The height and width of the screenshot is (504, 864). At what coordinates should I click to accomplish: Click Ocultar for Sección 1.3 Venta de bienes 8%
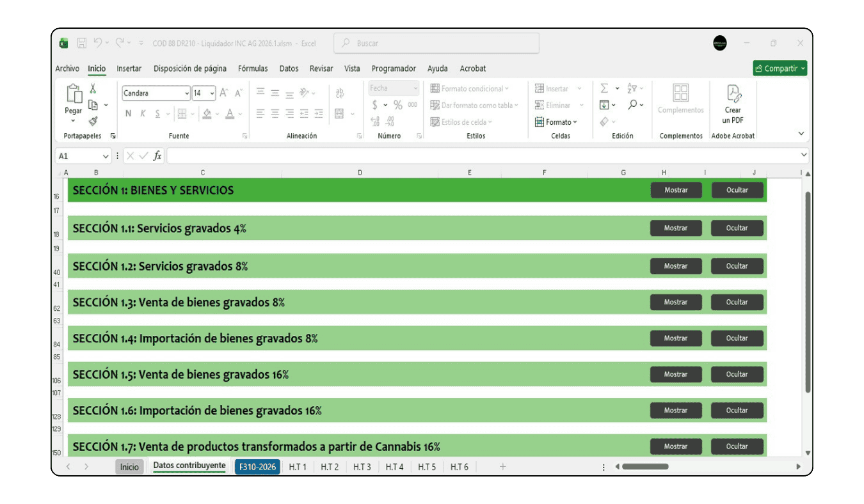coord(737,303)
